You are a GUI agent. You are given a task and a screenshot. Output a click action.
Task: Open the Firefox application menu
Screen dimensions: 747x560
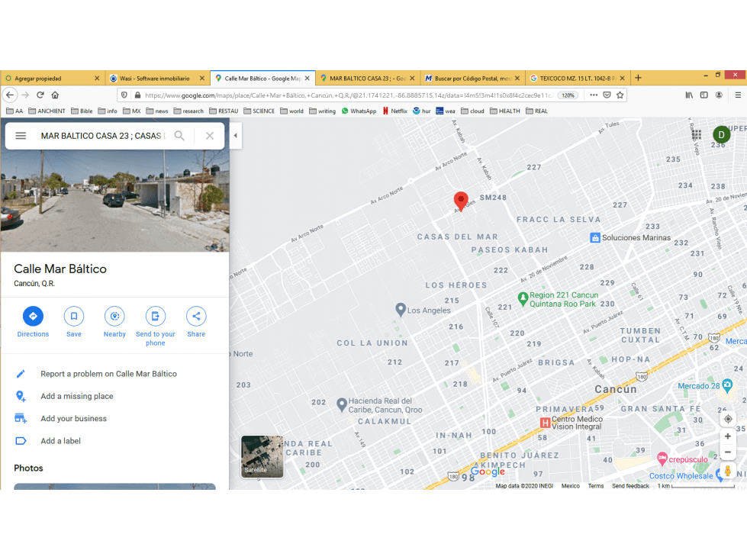tap(738, 95)
